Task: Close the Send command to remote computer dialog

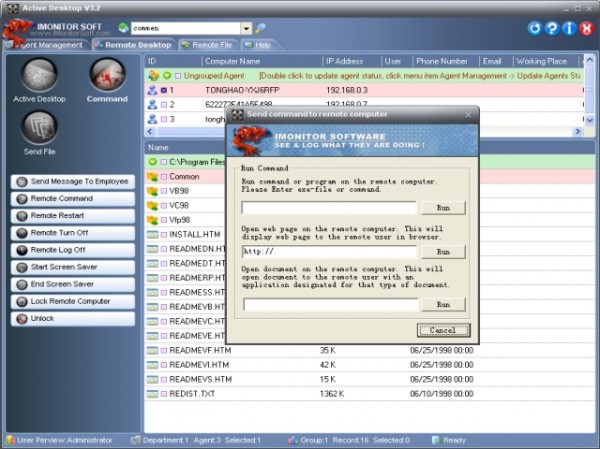Action: coord(468,115)
